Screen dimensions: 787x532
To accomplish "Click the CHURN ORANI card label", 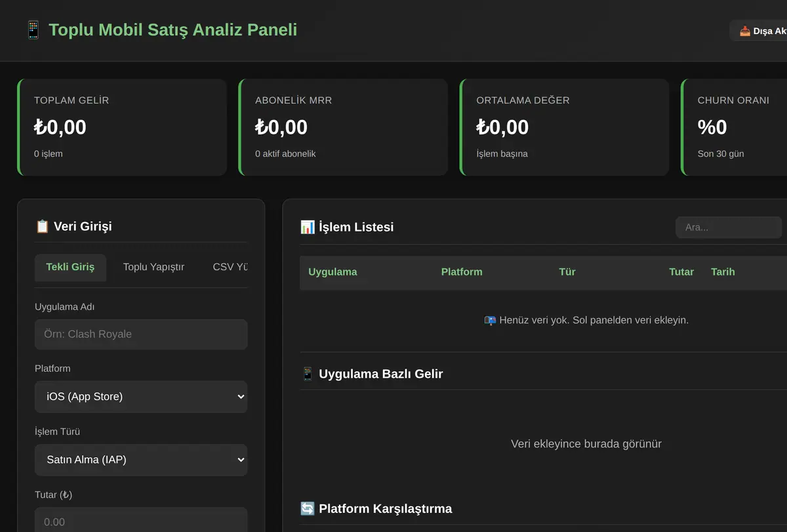I will 734,100.
